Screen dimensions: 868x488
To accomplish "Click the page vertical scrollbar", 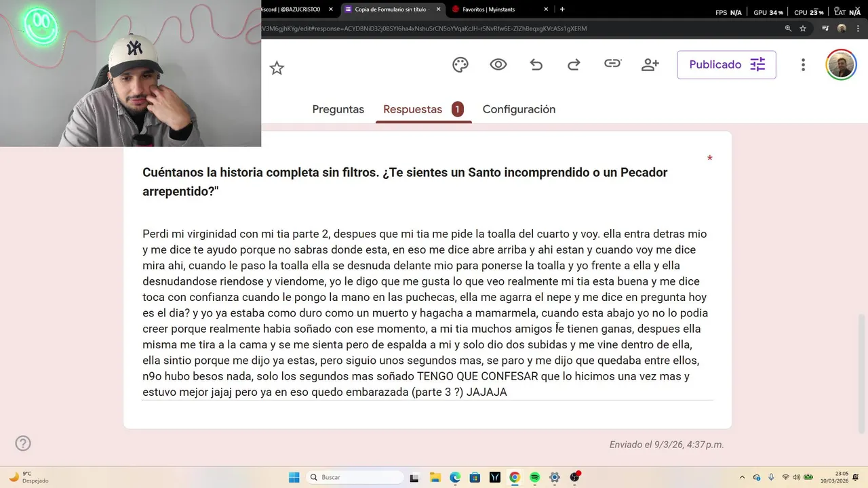I will point(862,373).
